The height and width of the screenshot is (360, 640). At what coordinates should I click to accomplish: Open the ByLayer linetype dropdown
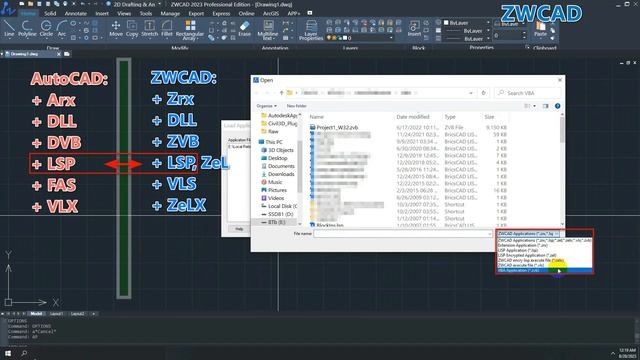click(x=467, y=31)
